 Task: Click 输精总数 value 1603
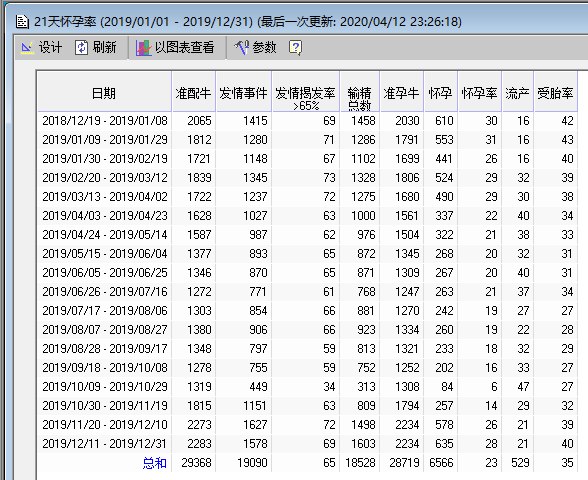[x=363, y=444]
